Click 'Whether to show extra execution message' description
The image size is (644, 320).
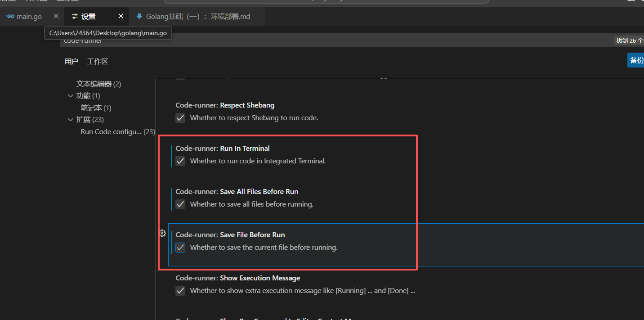[x=303, y=291]
